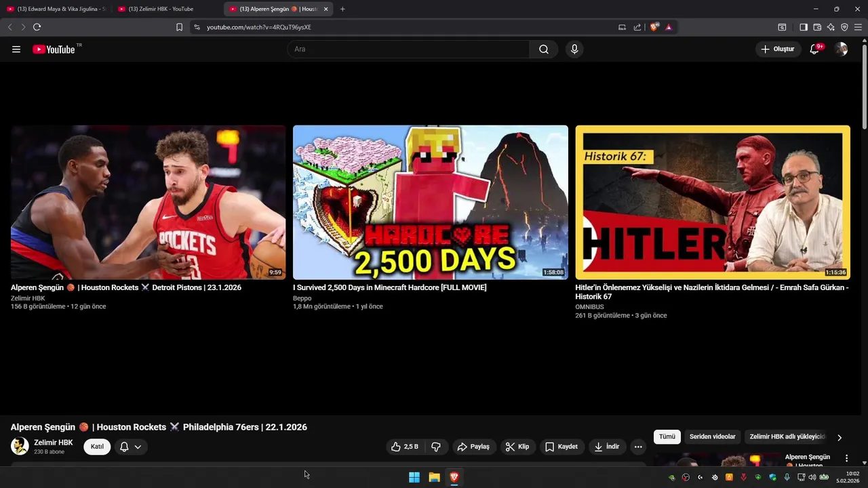Select Seriden videolar filter chip
This screenshot has height=488, width=868.
pos(713,437)
